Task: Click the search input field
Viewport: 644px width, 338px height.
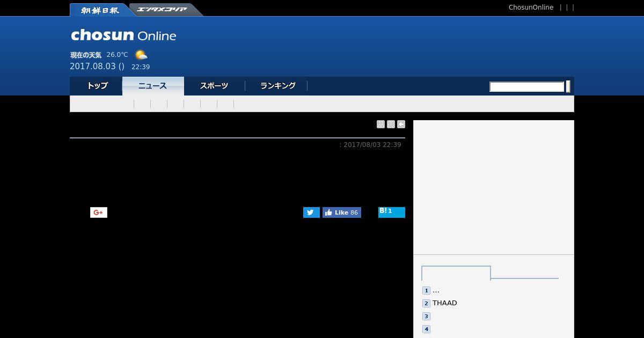Action: pos(526,87)
